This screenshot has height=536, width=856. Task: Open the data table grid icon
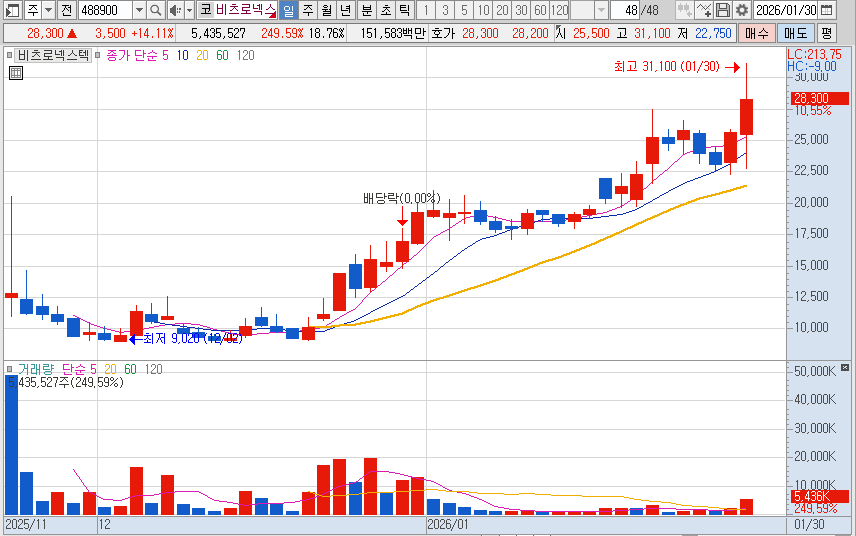[16, 73]
